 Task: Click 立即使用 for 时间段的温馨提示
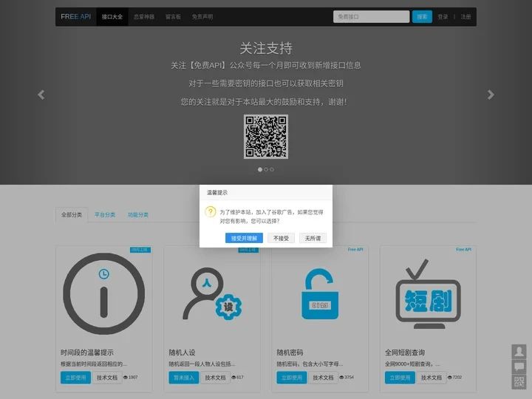pos(75,378)
